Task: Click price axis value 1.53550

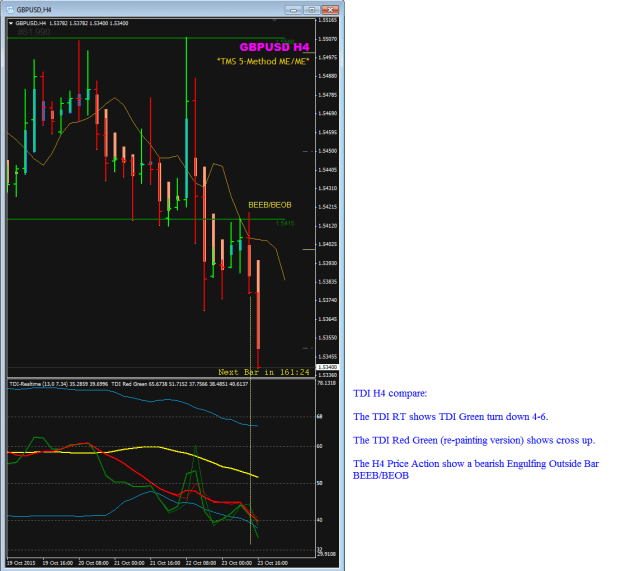Action: [328, 338]
